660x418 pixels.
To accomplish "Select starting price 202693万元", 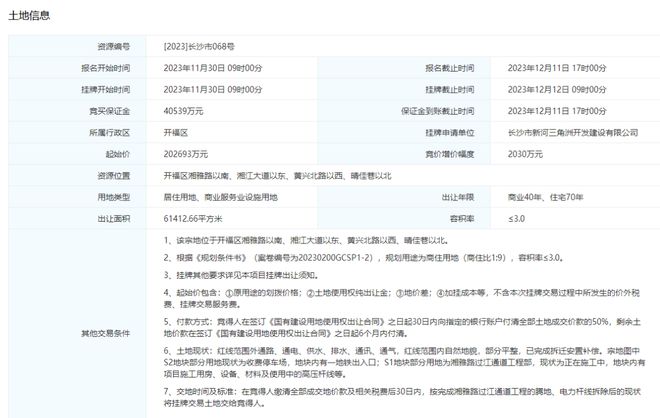I will (x=186, y=154).
